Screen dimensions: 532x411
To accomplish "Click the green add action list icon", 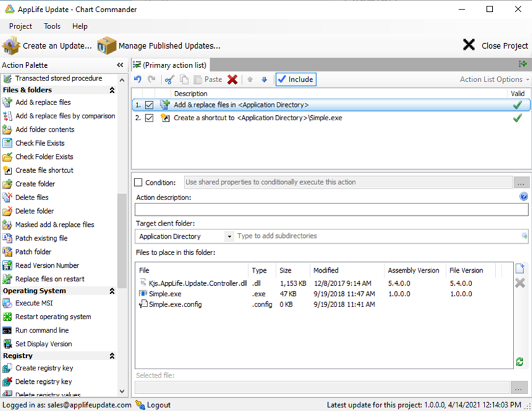I will (522, 64).
